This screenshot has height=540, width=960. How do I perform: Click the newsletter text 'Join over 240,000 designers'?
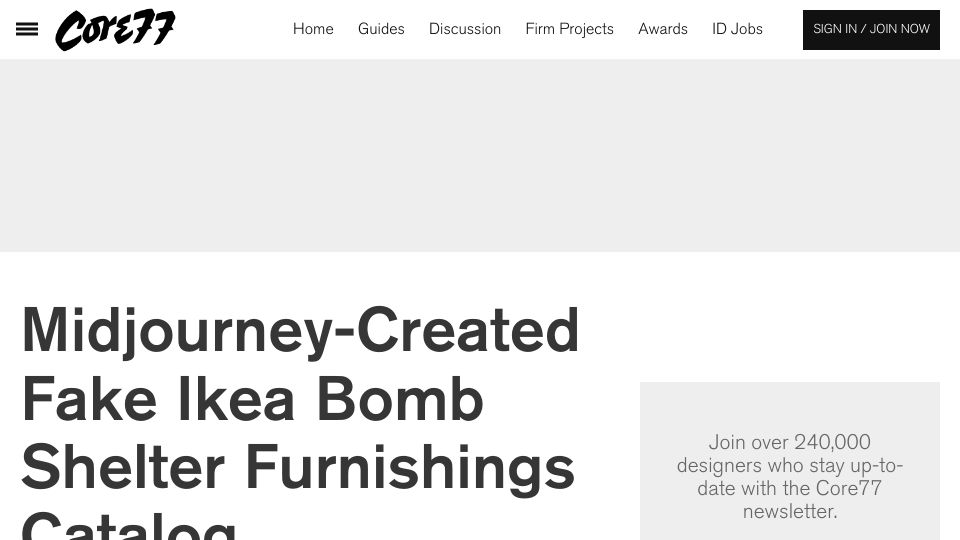(x=790, y=476)
